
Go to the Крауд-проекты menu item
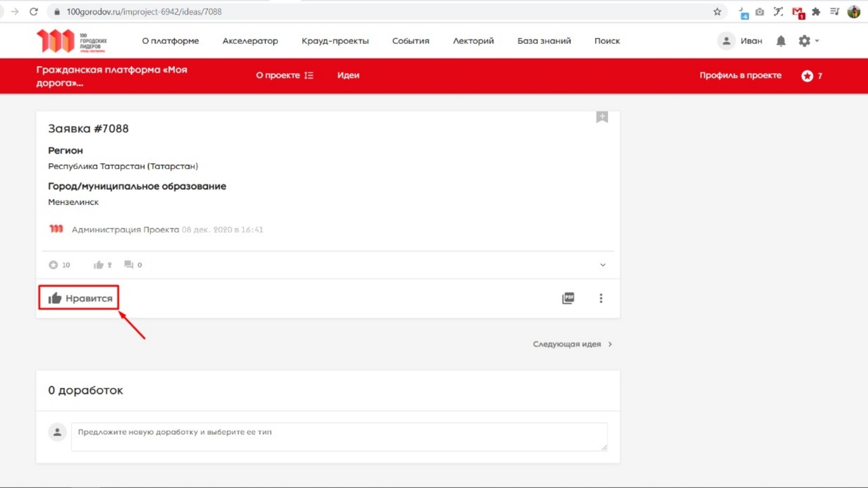coord(335,41)
